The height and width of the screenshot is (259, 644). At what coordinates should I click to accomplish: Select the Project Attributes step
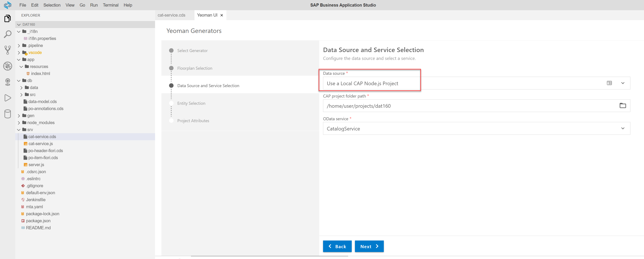click(x=193, y=121)
